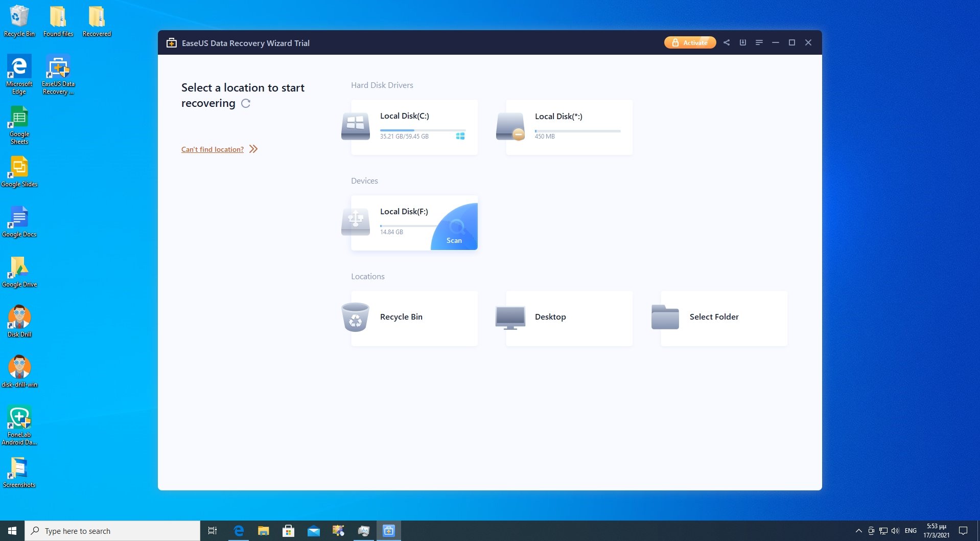Open the EaseUS hamburger menu
This screenshot has width=980, height=541.
point(759,42)
